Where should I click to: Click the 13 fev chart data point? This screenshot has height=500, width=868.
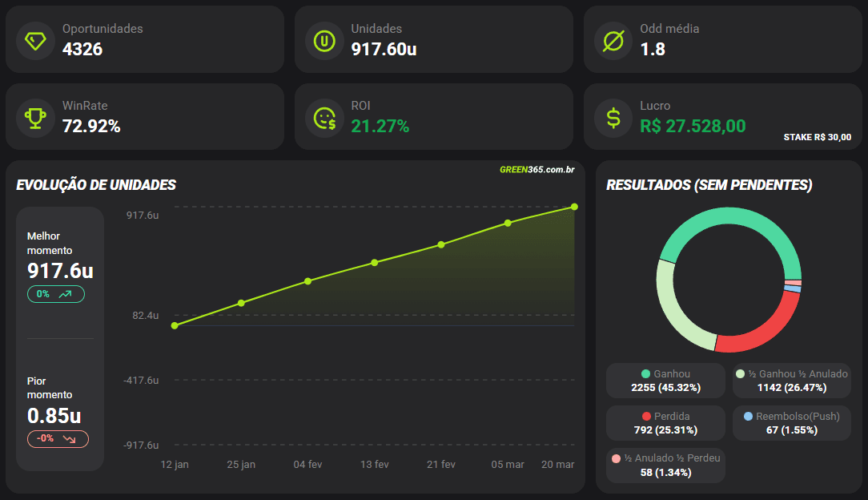[x=374, y=263]
